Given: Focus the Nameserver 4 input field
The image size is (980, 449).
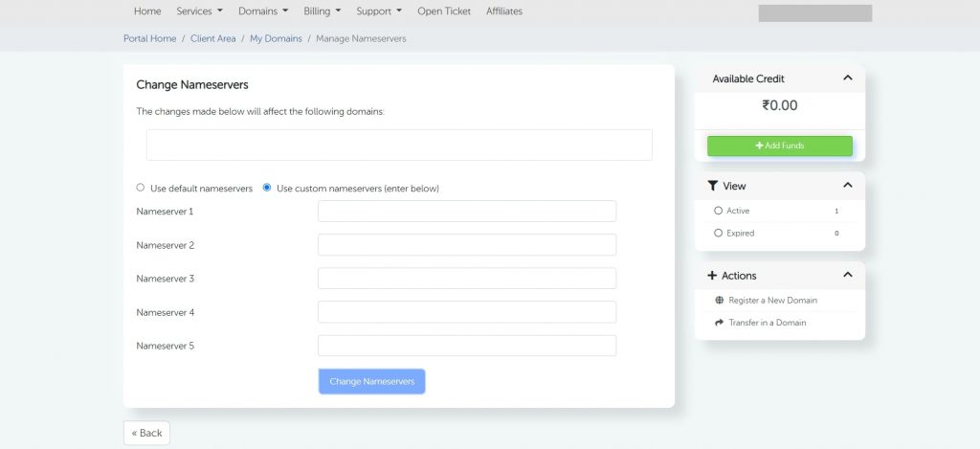Looking at the screenshot, I should 467,312.
